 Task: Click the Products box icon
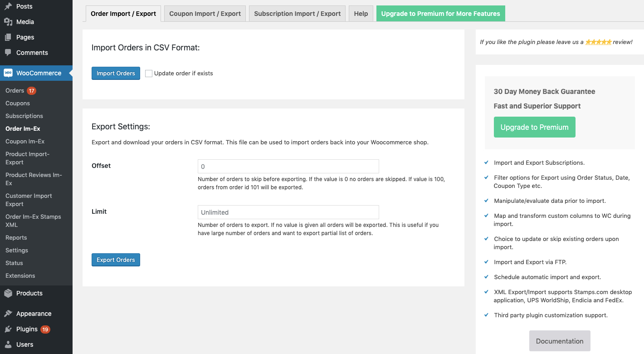pos(8,293)
